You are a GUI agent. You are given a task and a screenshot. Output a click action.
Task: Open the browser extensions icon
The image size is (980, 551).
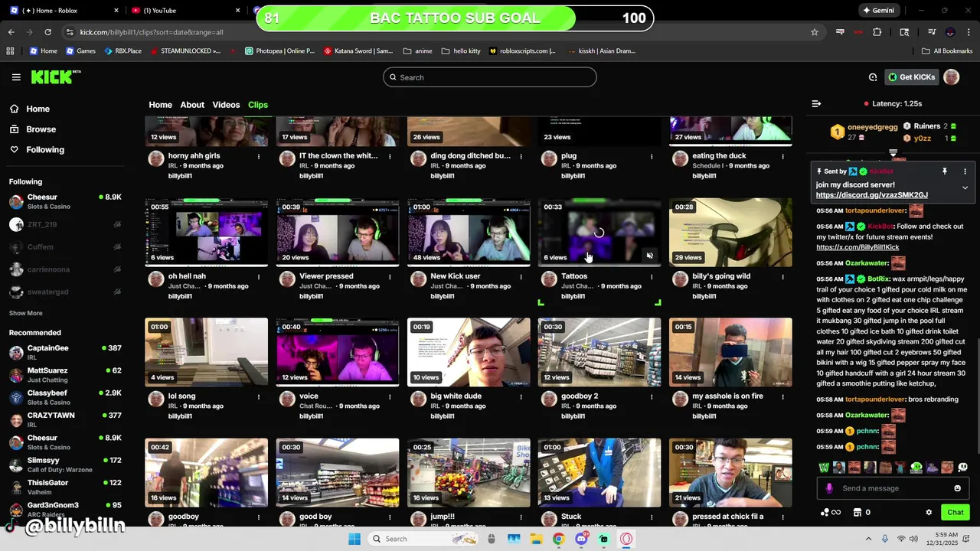click(877, 32)
